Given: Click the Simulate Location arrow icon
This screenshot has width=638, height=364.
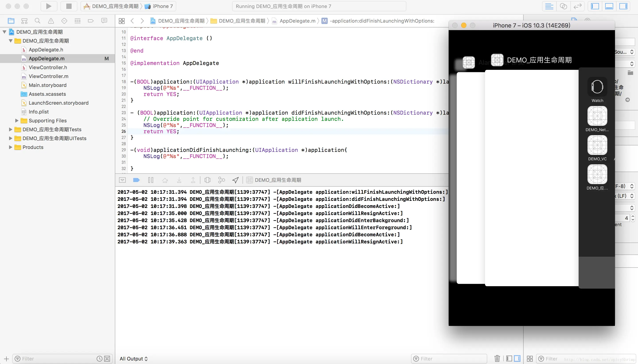Looking at the screenshot, I should pos(235,180).
